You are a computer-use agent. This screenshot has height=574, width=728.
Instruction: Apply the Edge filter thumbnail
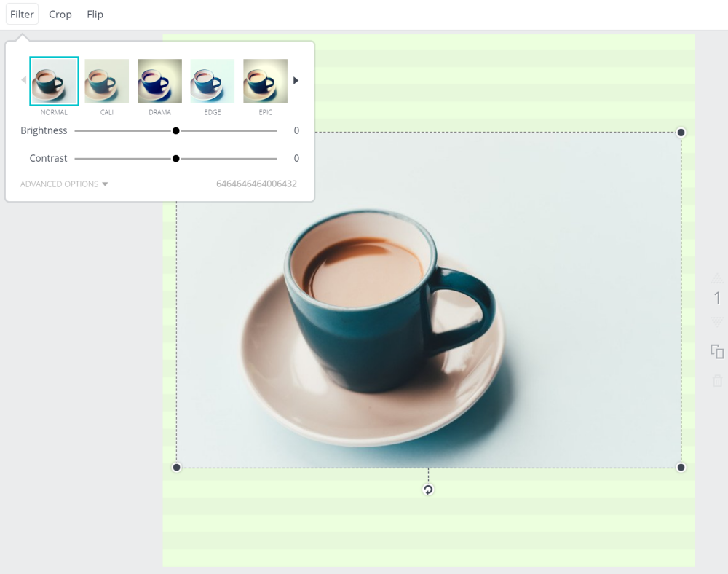tap(213, 81)
